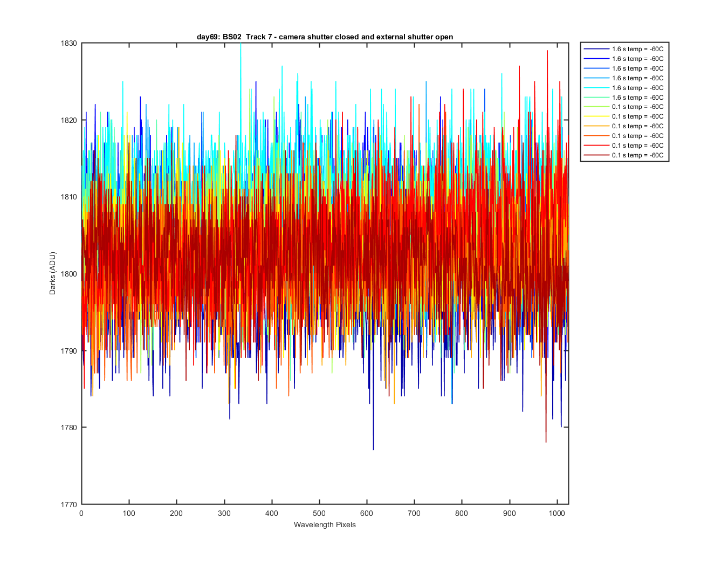This screenshot has width=728, height=566.
Task: Select the plot title beginning 'day69: BS02 Track 7'
Action: [325, 37]
